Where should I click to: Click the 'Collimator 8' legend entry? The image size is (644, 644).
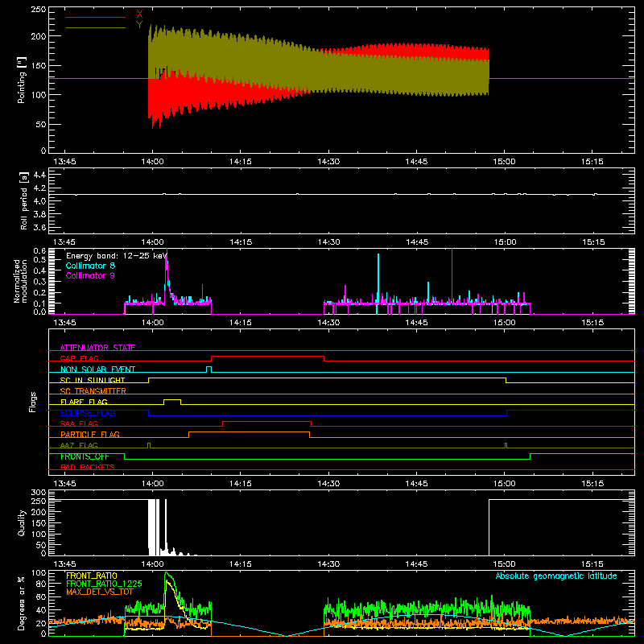click(90, 266)
